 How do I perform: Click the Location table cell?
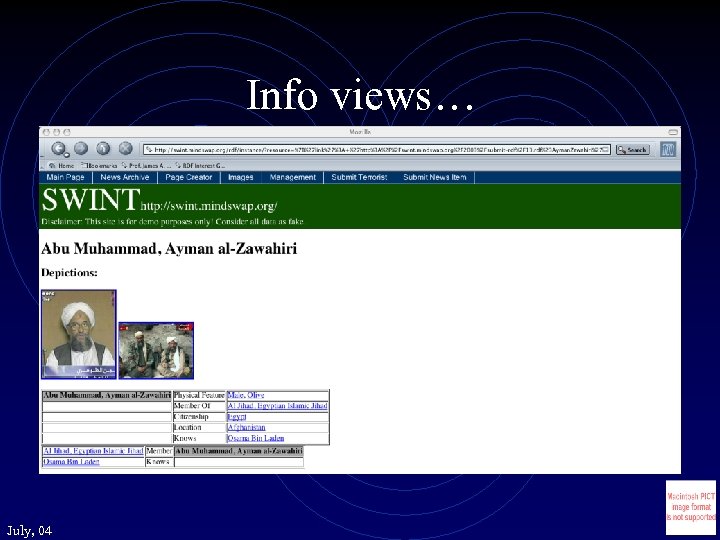click(x=199, y=428)
